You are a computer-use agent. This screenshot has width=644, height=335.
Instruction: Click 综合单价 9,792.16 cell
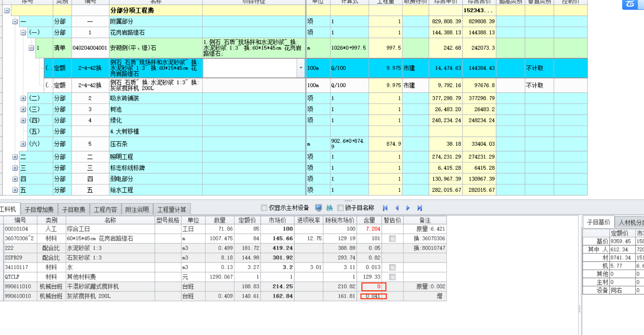tap(446, 85)
